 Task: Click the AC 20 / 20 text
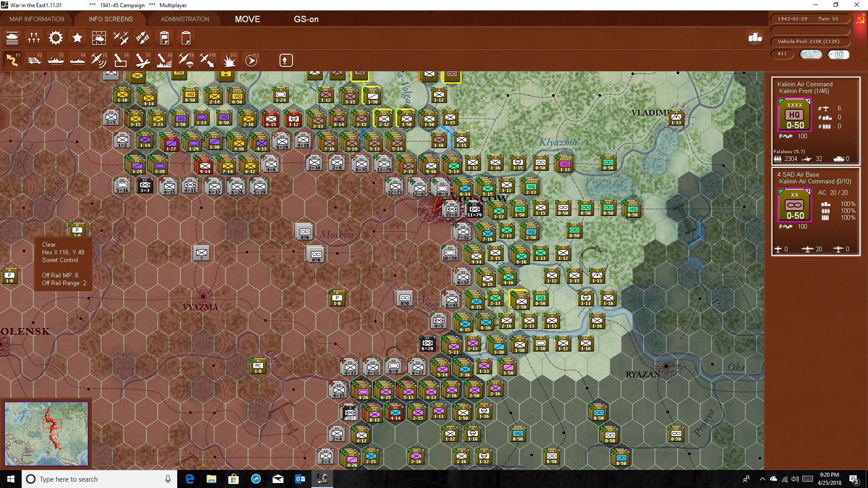pos(833,192)
